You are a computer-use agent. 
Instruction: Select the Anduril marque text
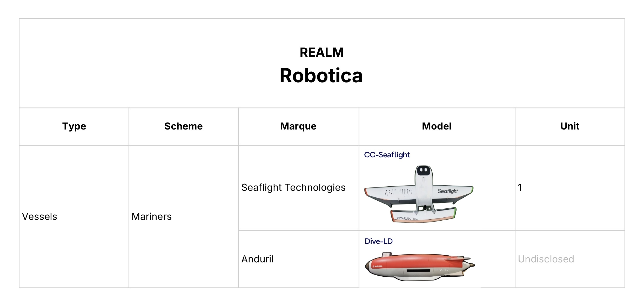pyautogui.click(x=257, y=259)
